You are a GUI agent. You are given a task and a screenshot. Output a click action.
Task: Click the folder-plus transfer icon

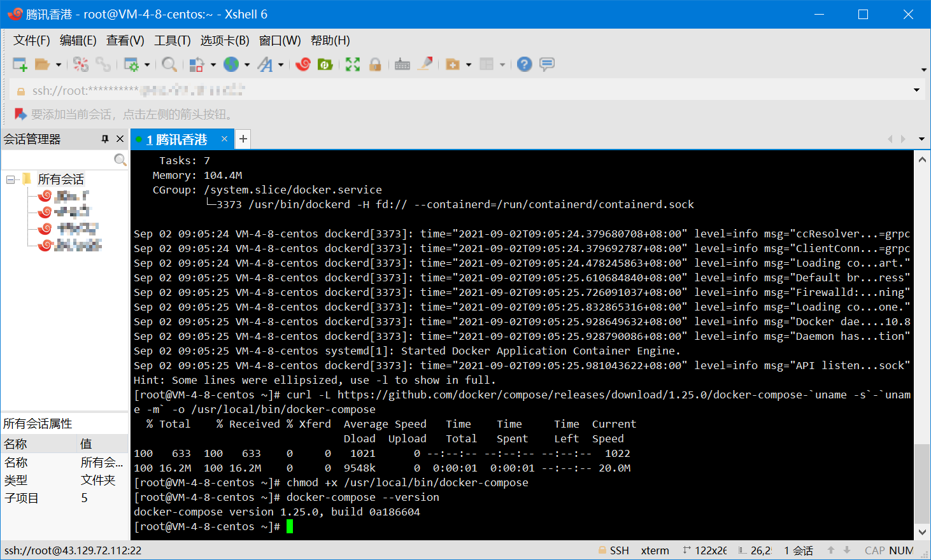pos(453,64)
